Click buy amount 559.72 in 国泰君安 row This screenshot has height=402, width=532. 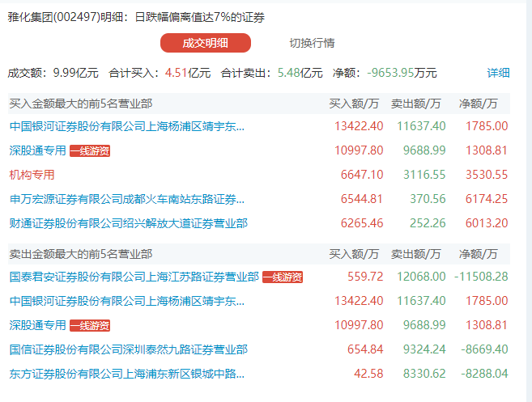pos(365,277)
